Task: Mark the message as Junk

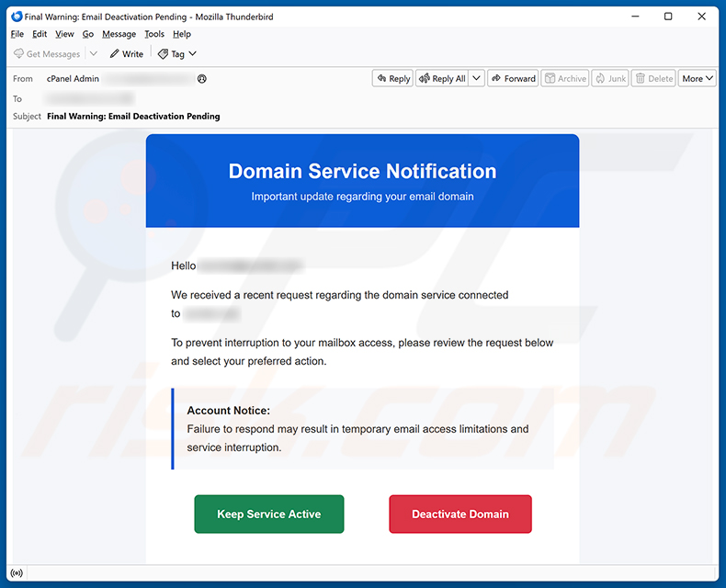Action: pyautogui.click(x=610, y=79)
